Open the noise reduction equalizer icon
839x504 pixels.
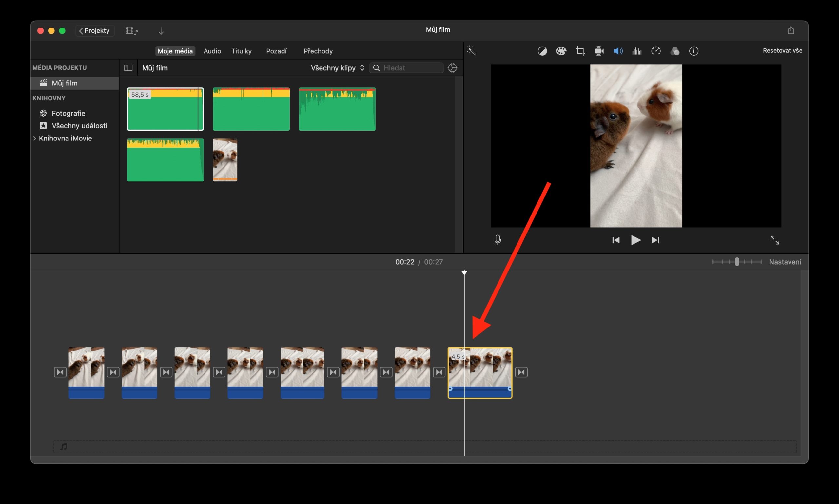(636, 51)
